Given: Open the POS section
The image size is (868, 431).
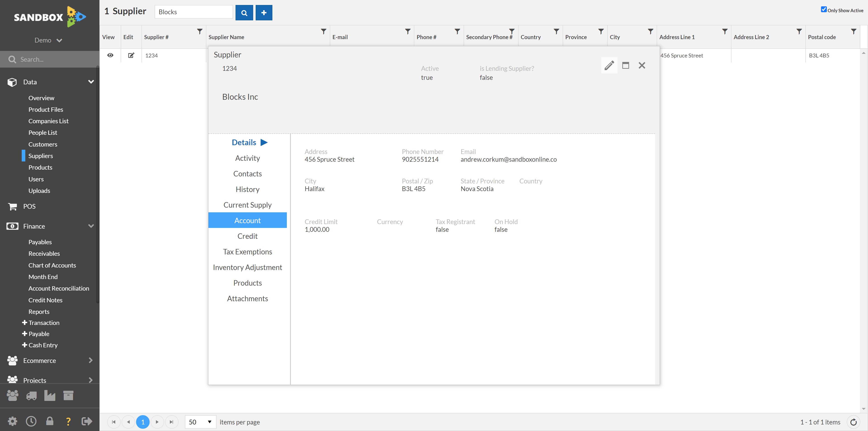Looking at the screenshot, I should coord(29,206).
